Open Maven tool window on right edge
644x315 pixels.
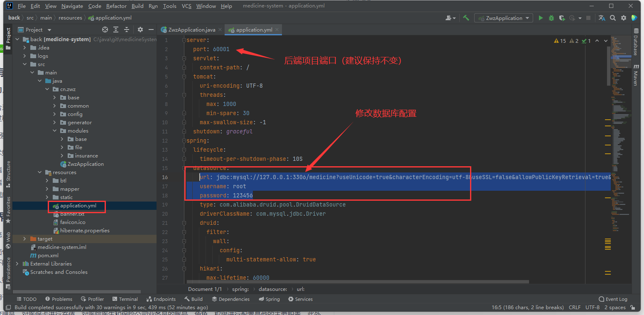pyautogui.click(x=636, y=75)
